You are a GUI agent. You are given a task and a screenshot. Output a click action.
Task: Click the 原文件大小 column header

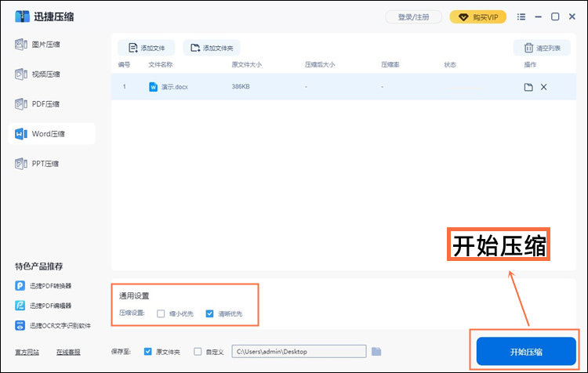[x=247, y=64]
